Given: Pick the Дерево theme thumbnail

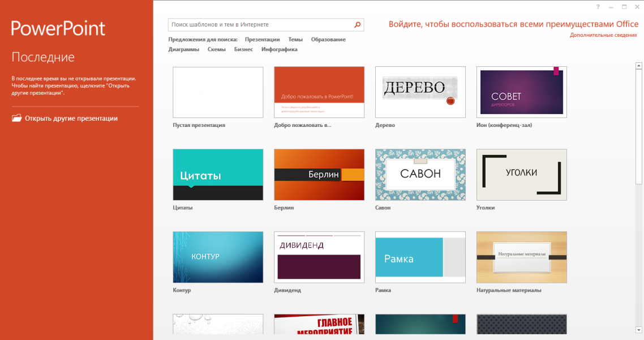Looking at the screenshot, I should click(420, 92).
